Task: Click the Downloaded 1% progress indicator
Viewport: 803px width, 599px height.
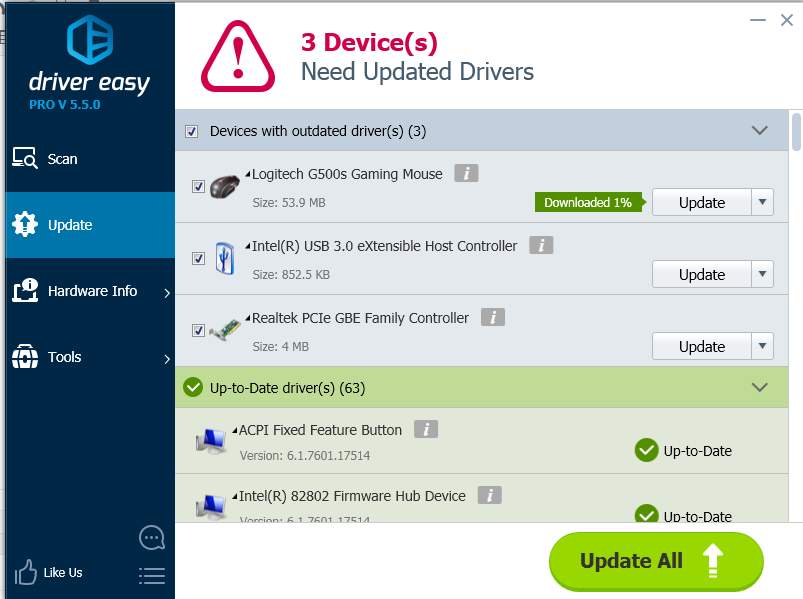Action: point(590,202)
